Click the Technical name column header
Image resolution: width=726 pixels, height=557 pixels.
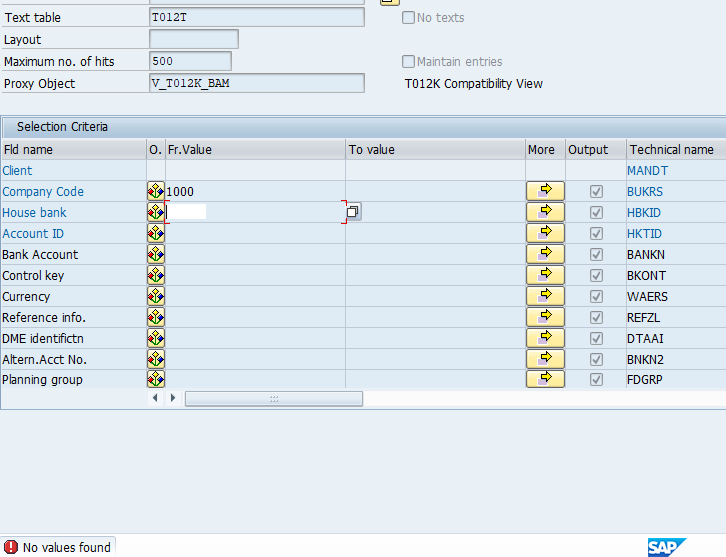[x=671, y=150]
